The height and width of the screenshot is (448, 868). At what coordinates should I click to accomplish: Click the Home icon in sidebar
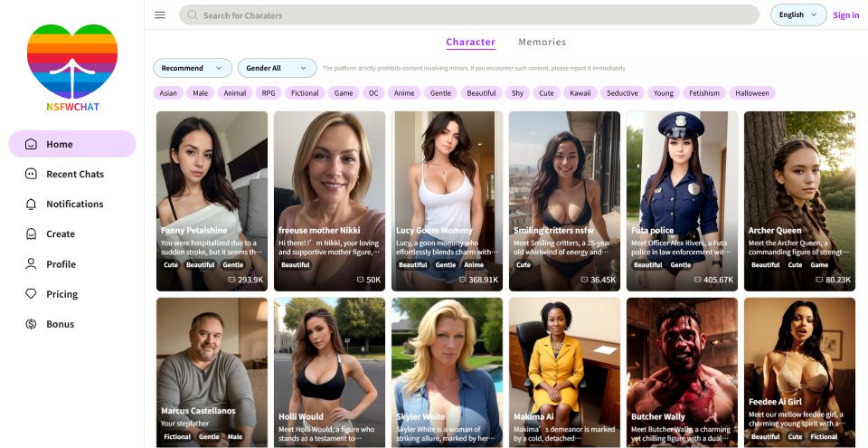pyautogui.click(x=31, y=144)
